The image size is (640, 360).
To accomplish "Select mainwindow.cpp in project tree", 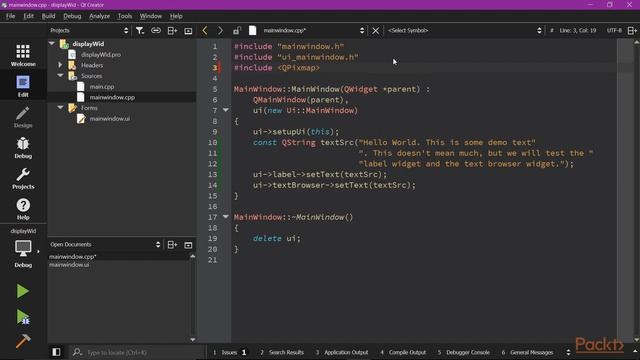I will click(x=112, y=97).
